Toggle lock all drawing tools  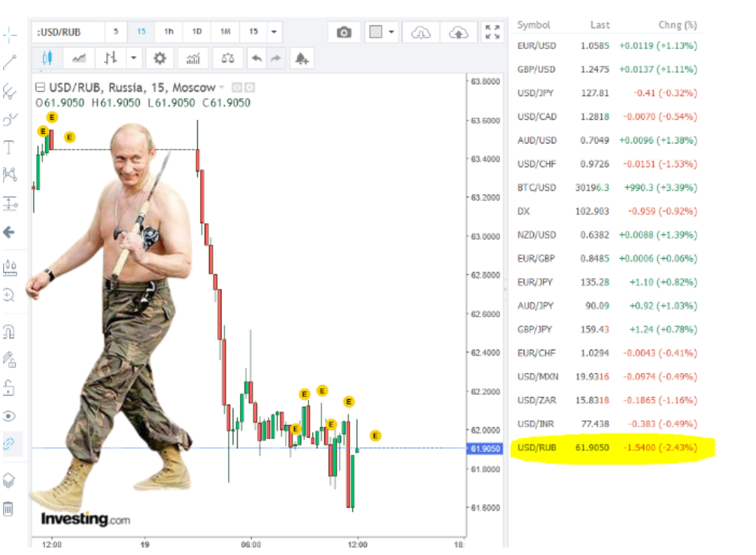coord(9,388)
